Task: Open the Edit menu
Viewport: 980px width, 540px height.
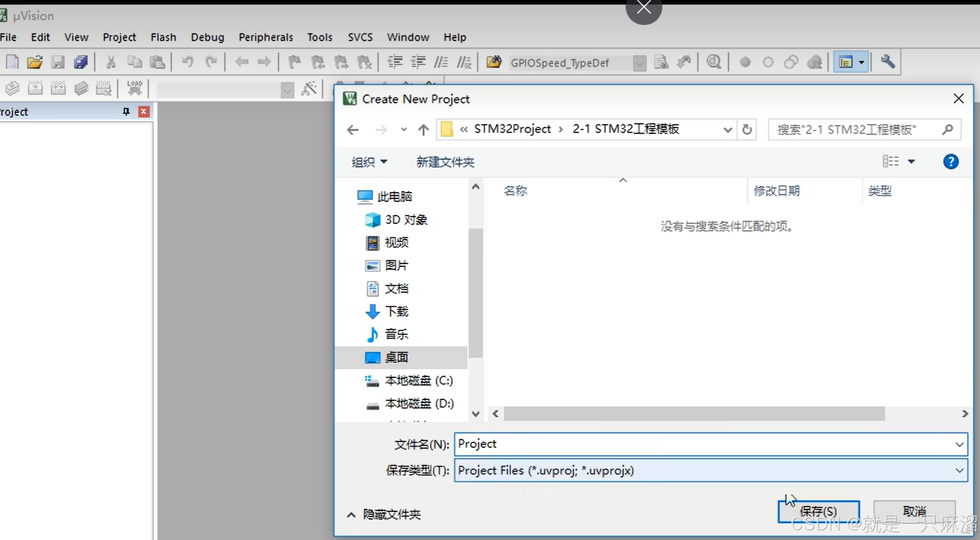Action: [x=40, y=37]
